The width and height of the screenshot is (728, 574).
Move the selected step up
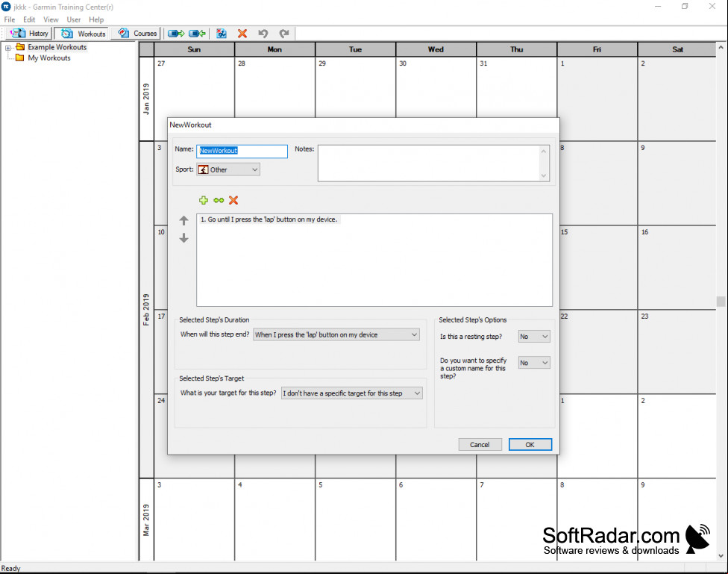[x=183, y=220]
